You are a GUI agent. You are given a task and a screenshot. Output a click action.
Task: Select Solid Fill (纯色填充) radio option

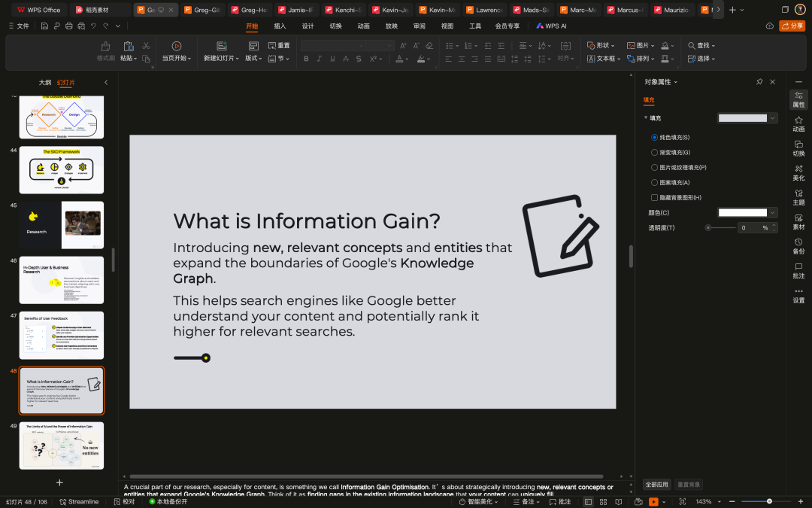[654, 138]
